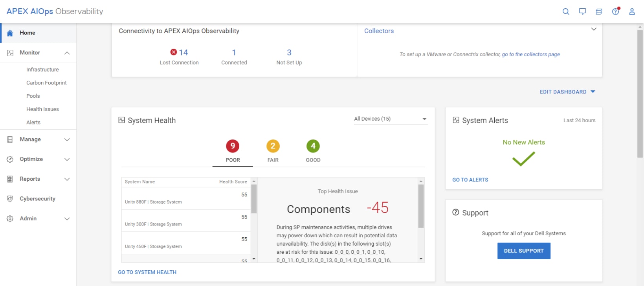
Task: Open Carbon Footprint under Monitor
Action: click(46, 83)
